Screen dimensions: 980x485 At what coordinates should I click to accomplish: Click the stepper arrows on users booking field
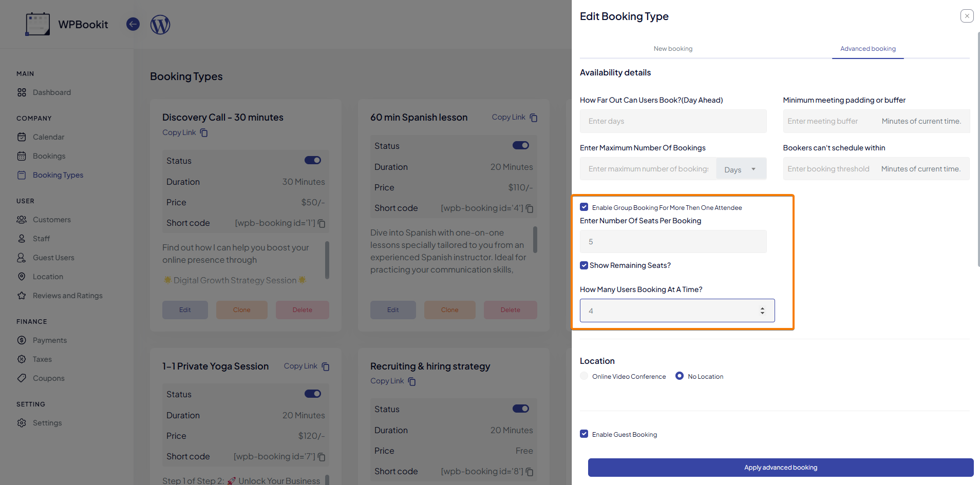tap(762, 311)
